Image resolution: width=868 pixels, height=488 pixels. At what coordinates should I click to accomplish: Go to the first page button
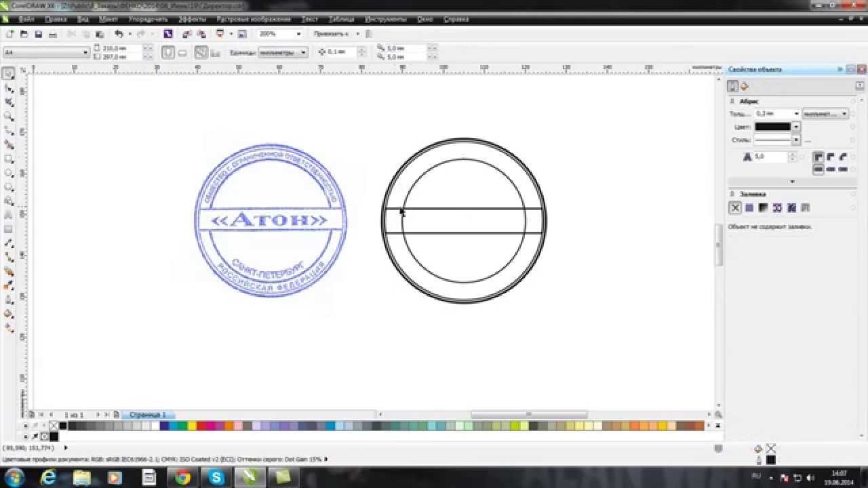pos(41,414)
